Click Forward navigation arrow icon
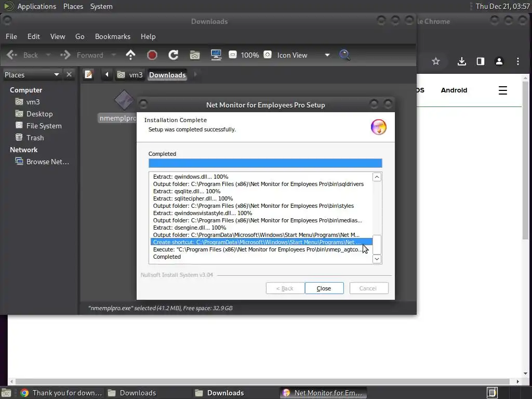Screen dimensions: 532x399 tap(65, 55)
